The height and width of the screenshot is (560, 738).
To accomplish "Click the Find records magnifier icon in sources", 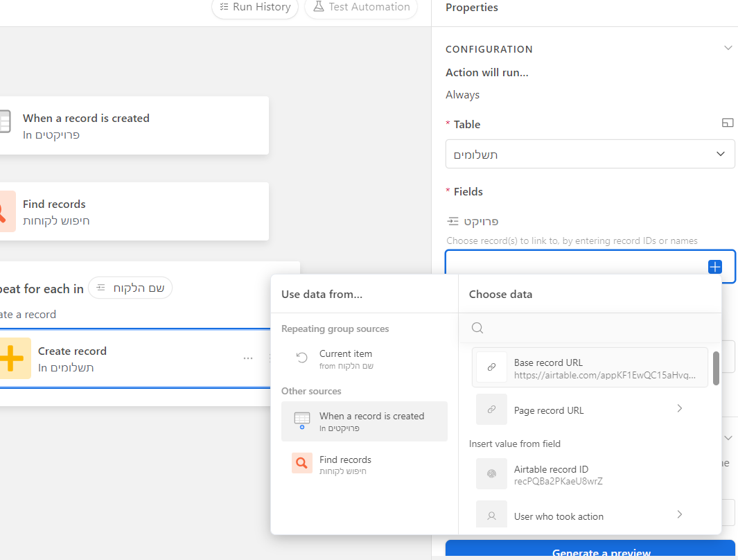I will [x=302, y=463].
